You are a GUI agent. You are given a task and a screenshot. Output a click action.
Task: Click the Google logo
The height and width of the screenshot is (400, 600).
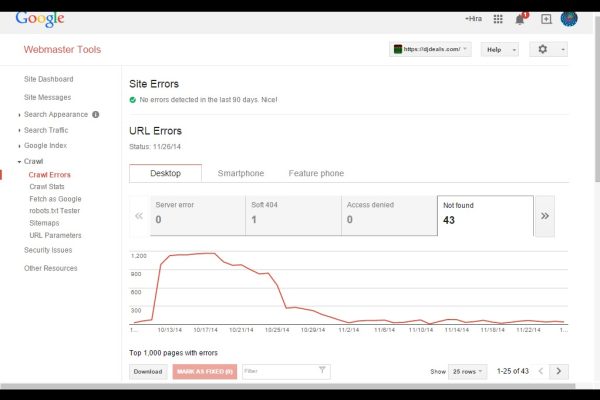click(40, 19)
